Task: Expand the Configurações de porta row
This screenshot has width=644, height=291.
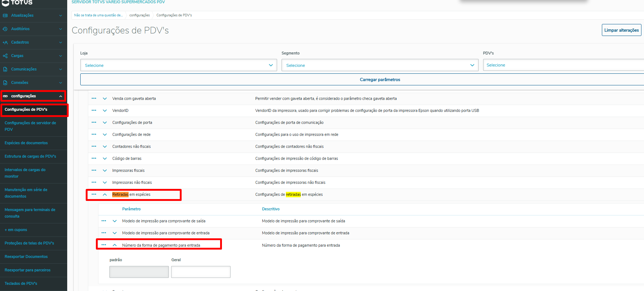Action: [x=105, y=122]
